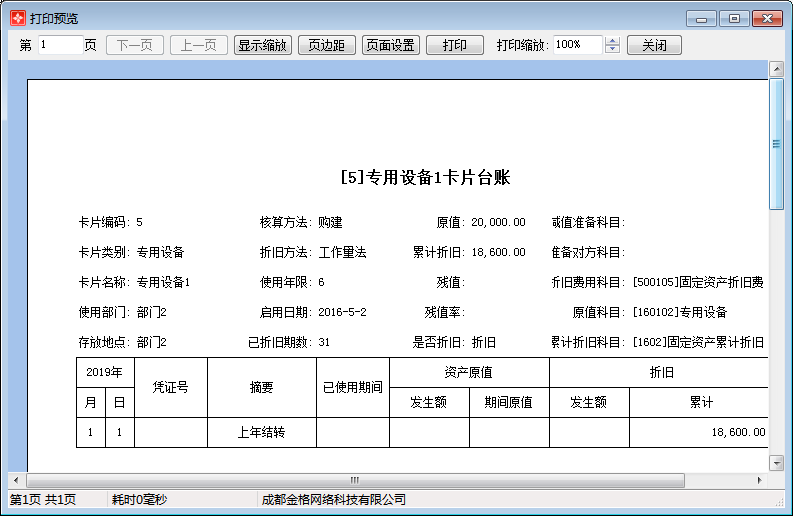Screen dimensions: 793x516
Task: Click the horizontal scrollbar thumb
Action: pyautogui.click(x=354, y=480)
